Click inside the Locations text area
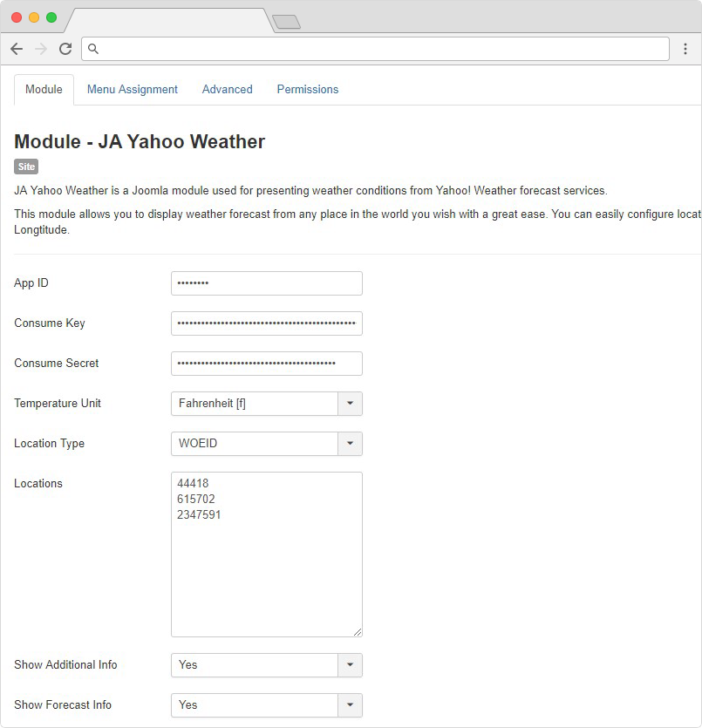 click(x=267, y=555)
